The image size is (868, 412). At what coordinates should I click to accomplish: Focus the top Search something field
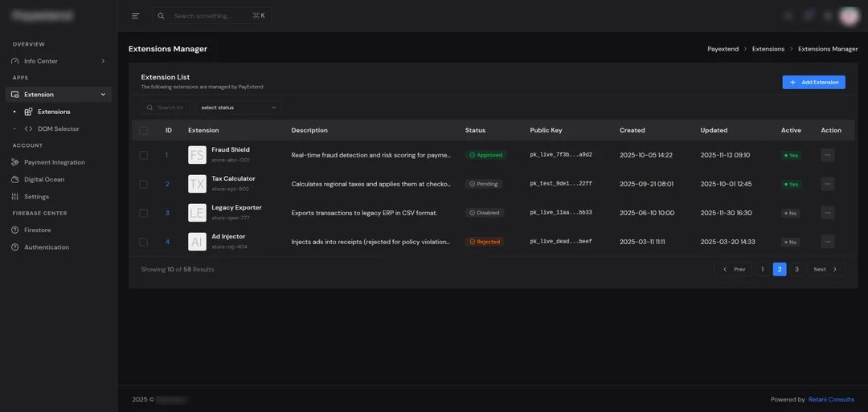coord(212,16)
